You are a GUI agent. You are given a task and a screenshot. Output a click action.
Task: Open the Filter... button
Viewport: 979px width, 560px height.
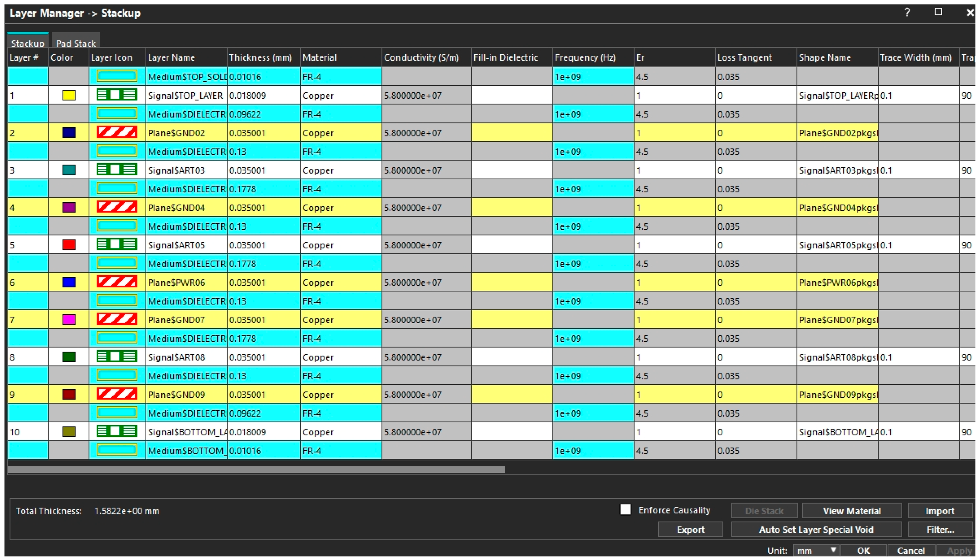pos(940,530)
